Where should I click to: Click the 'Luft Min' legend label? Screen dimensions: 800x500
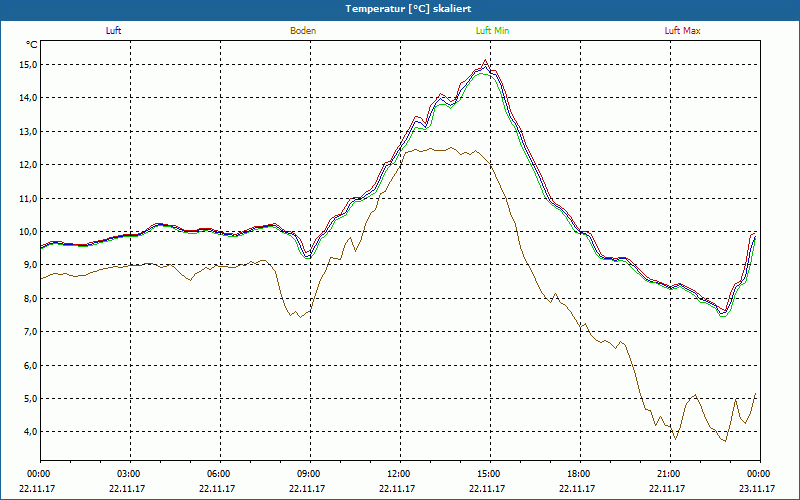492,31
